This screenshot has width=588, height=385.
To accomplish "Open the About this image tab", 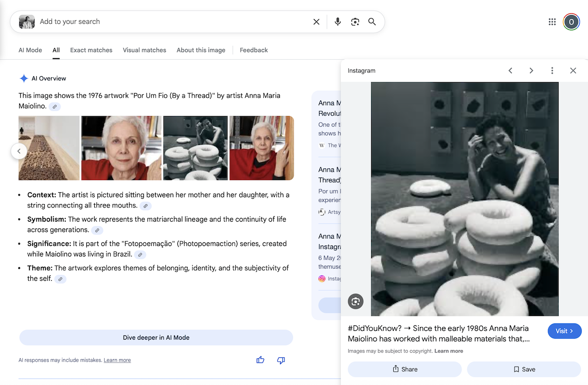I will coord(201,50).
